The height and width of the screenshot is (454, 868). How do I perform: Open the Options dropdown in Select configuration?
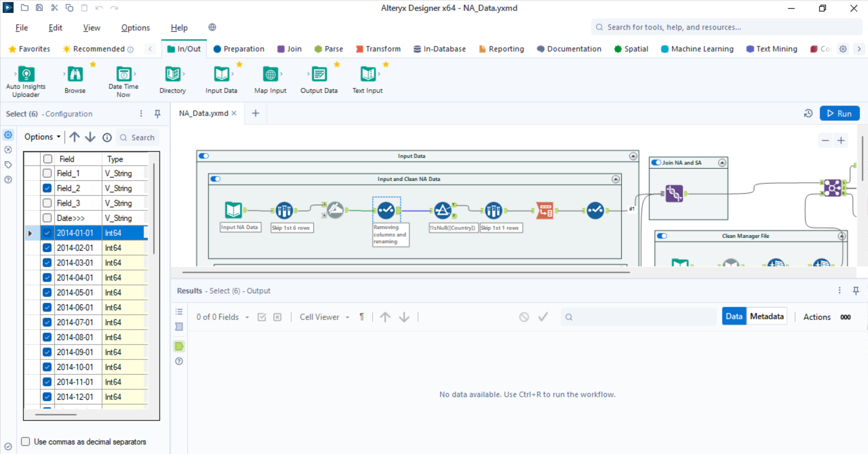[41, 137]
